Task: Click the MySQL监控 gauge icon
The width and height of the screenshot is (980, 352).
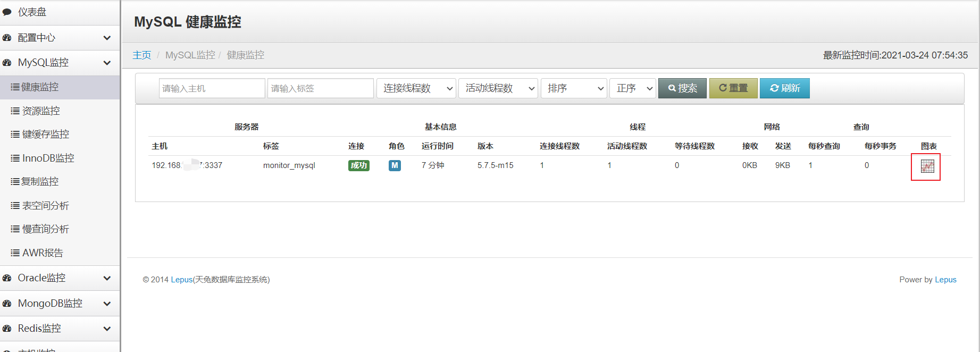Action: click(7, 63)
